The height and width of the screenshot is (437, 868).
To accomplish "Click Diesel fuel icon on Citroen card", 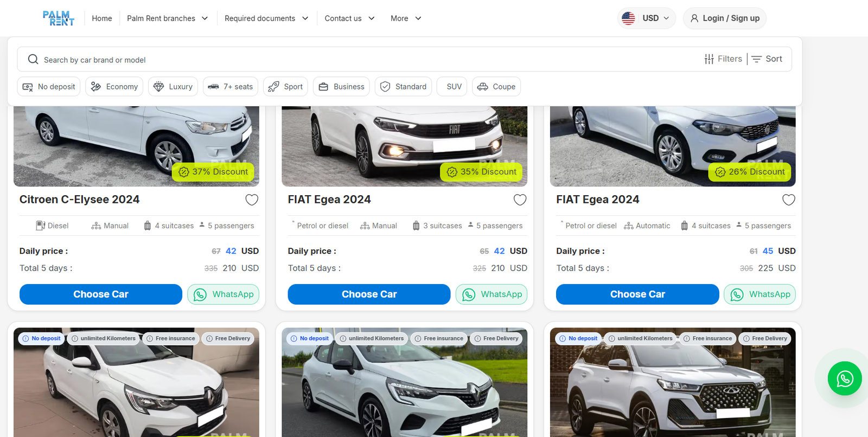I will point(41,226).
